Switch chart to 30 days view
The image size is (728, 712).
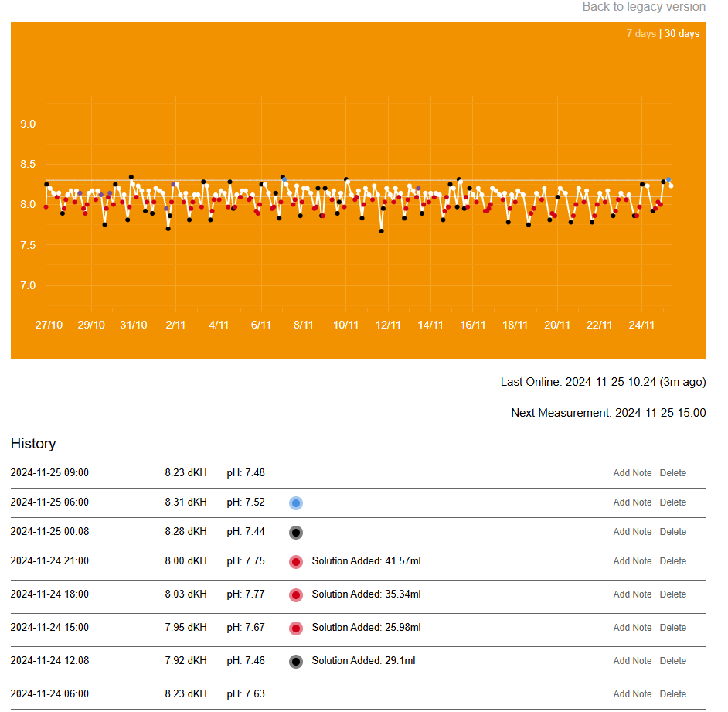coord(682,33)
